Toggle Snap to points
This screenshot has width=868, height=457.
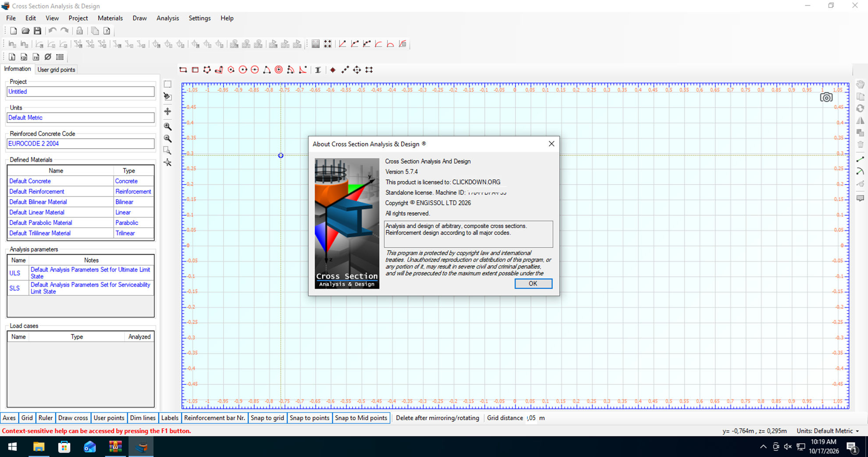point(309,418)
